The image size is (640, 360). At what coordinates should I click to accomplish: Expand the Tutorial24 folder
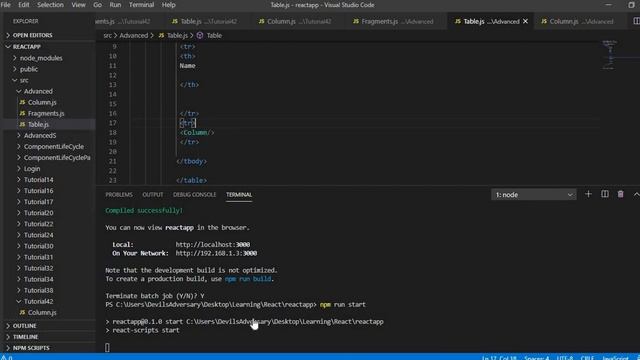coord(48,235)
